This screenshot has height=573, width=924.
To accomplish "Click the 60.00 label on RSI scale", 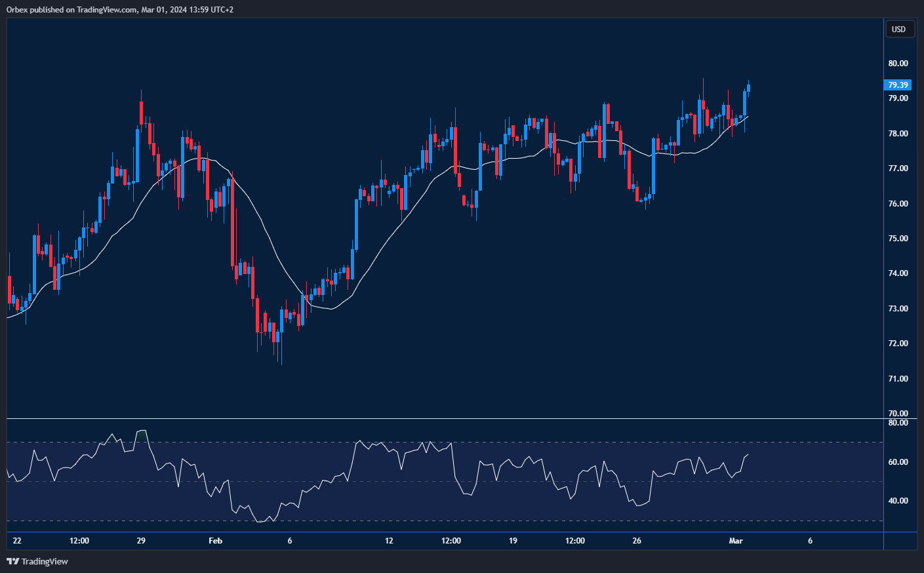I will (898, 462).
